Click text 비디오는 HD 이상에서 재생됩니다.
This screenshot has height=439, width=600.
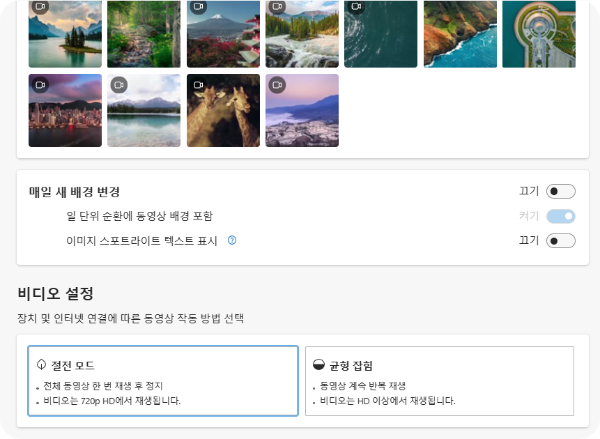point(388,401)
